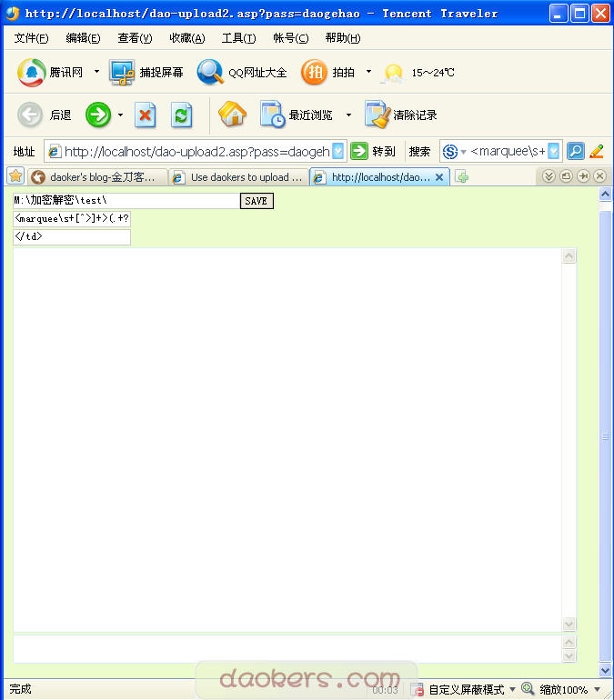The width and height of the screenshot is (614, 700).
Task: Click the address bar URL field
Action: pyautogui.click(x=197, y=152)
